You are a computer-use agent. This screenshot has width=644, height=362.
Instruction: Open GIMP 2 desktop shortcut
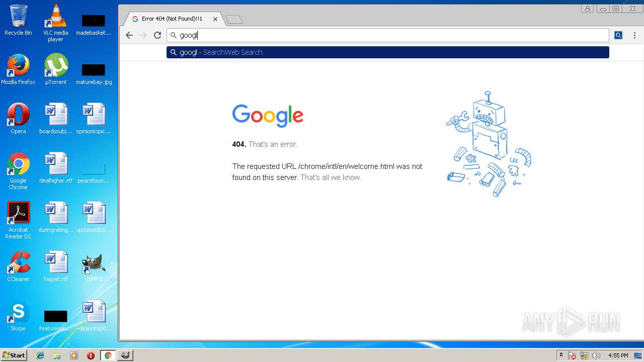pos(94,266)
